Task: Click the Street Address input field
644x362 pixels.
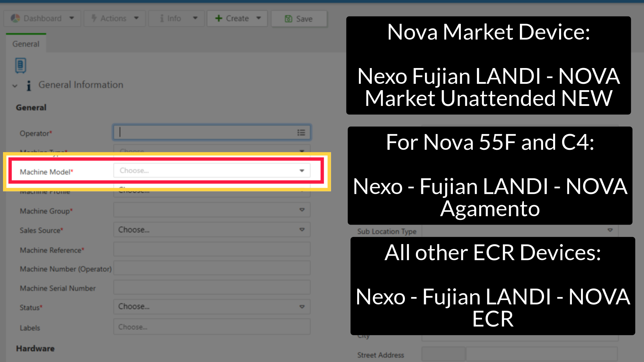Action: click(542, 355)
